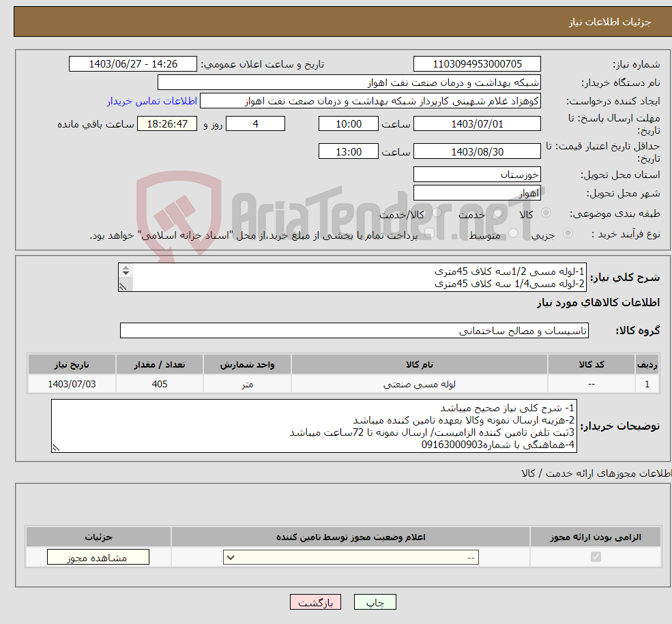Click the need number field 1103094953000705
The image size is (672, 624).
click(477, 64)
